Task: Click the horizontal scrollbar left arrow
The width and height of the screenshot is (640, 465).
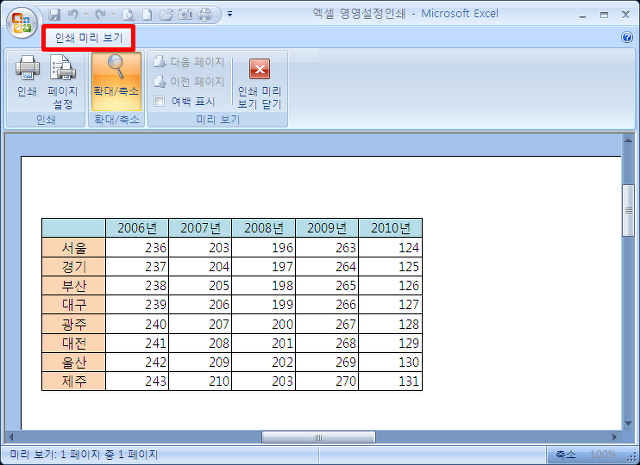Action: [11, 437]
